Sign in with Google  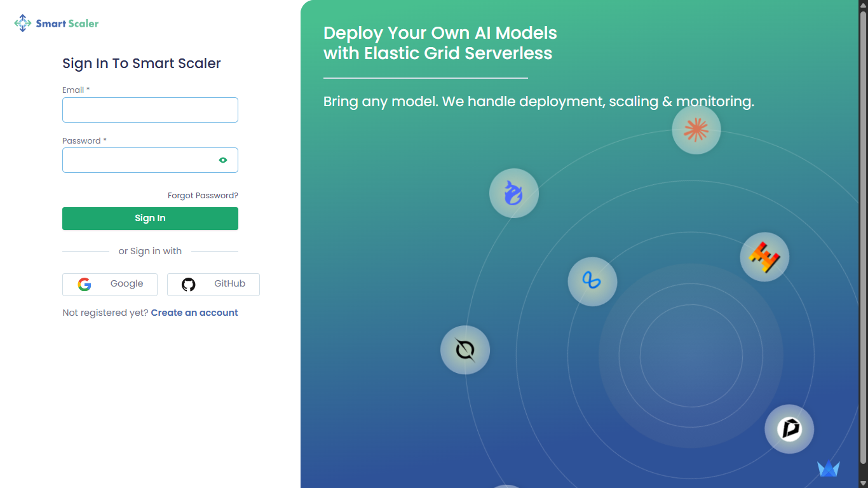pos(110,284)
